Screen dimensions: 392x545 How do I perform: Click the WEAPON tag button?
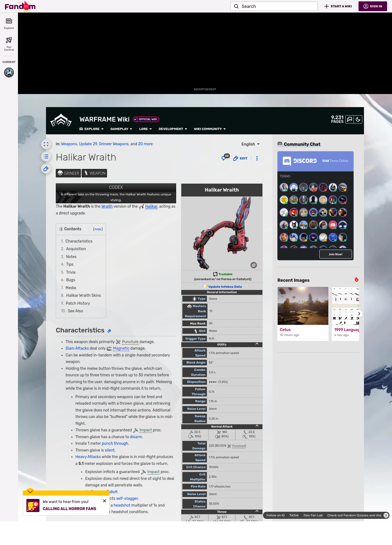tap(94, 173)
